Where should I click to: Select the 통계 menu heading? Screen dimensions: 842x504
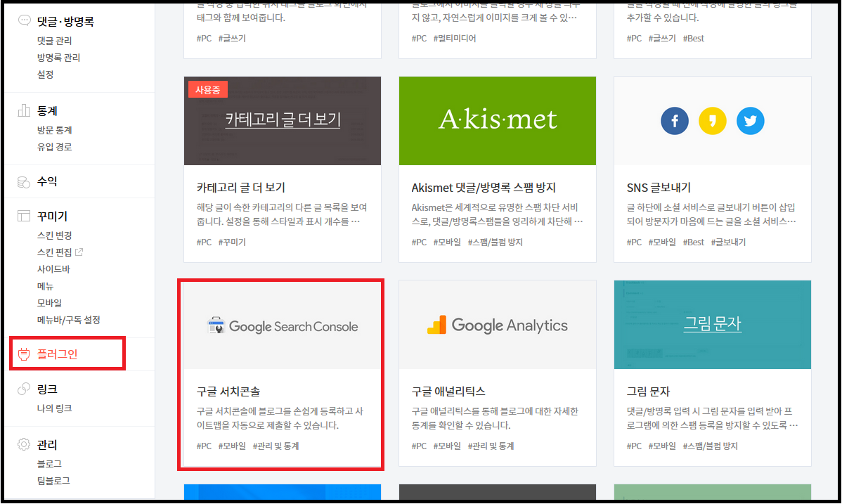point(47,110)
